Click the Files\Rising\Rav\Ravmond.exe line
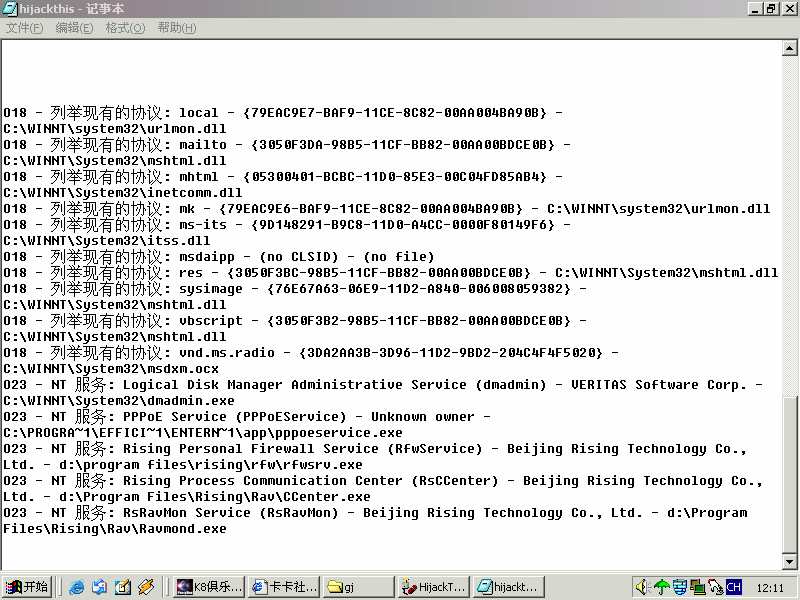 pyautogui.click(x=115, y=529)
